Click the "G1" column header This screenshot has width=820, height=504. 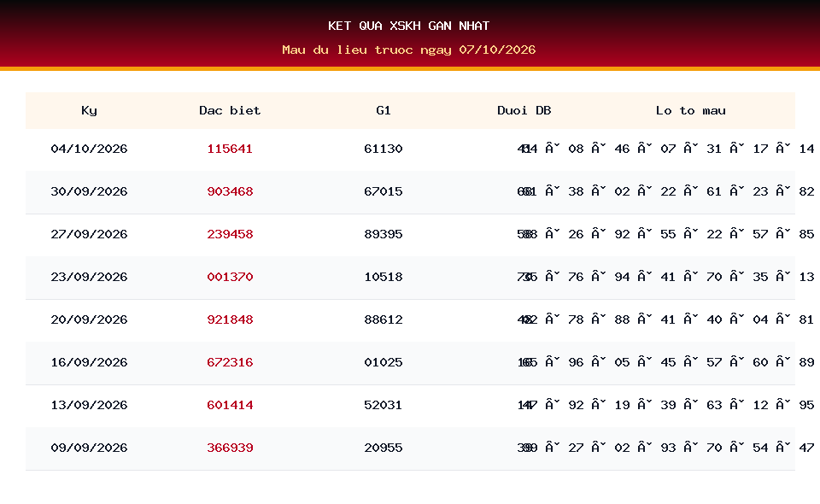(x=384, y=110)
